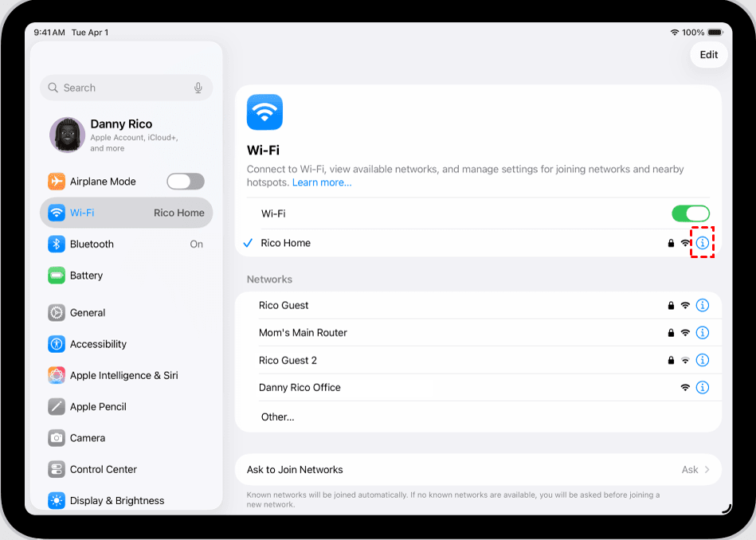This screenshot has width=756, height=540.
Task: Open Camera settings
Action: coord(127,438)
